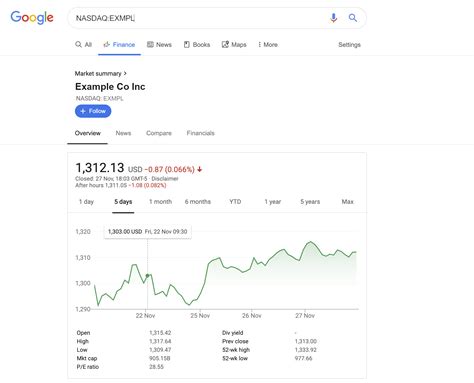Click the Google logo
Viewport: 474px width, 383px height.
[32, 18]
